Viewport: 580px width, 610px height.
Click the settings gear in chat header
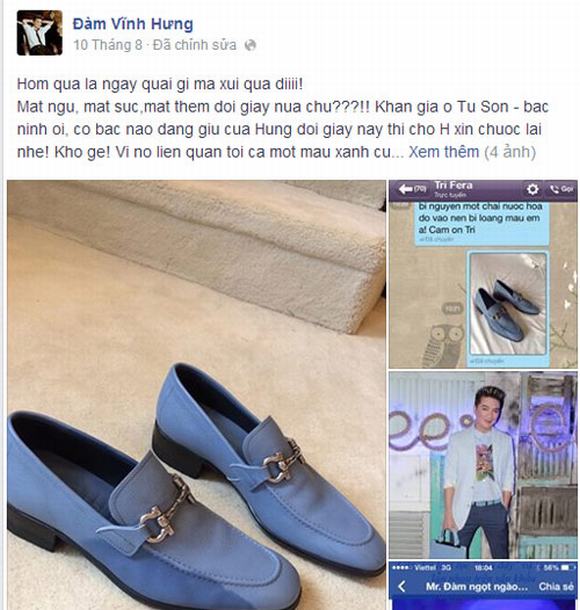pyautogui.click(x=532, y=189)
